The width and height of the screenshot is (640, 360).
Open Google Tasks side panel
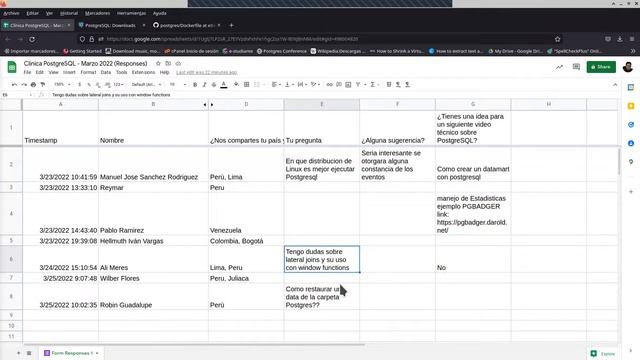coord(631,125)
